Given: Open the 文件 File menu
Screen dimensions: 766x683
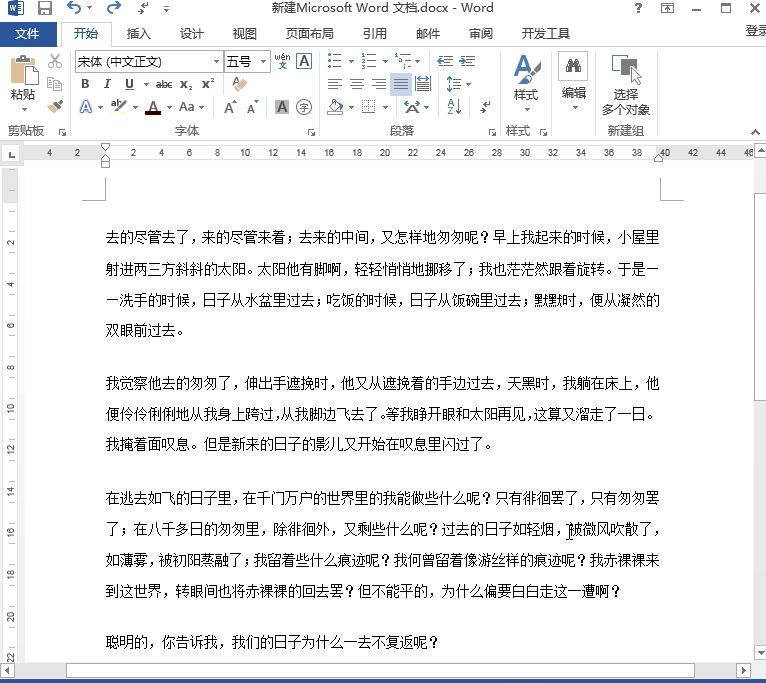Looking at the screenshot, I should pyautogui.click(x=27, y=34).
